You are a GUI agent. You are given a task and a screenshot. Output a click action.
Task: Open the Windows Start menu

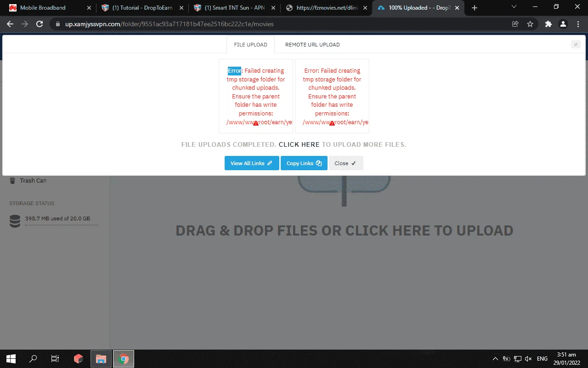coord(11,359)
